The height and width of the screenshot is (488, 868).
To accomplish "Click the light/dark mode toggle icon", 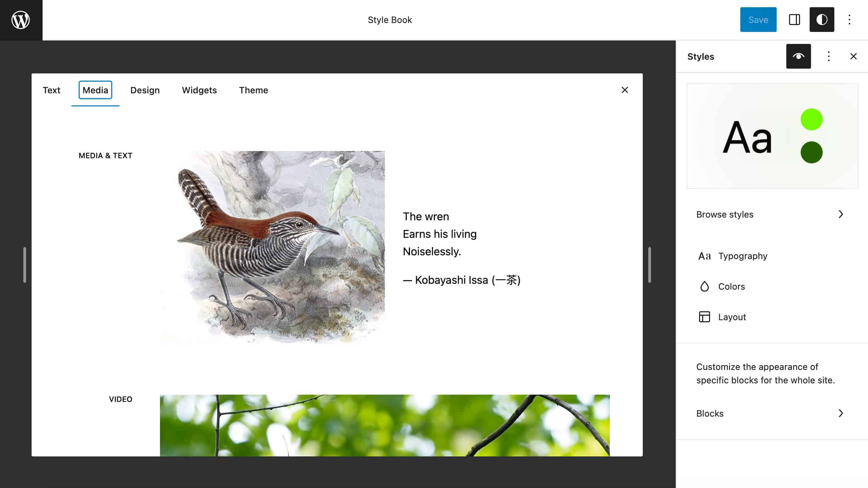I will pos(822,20).
